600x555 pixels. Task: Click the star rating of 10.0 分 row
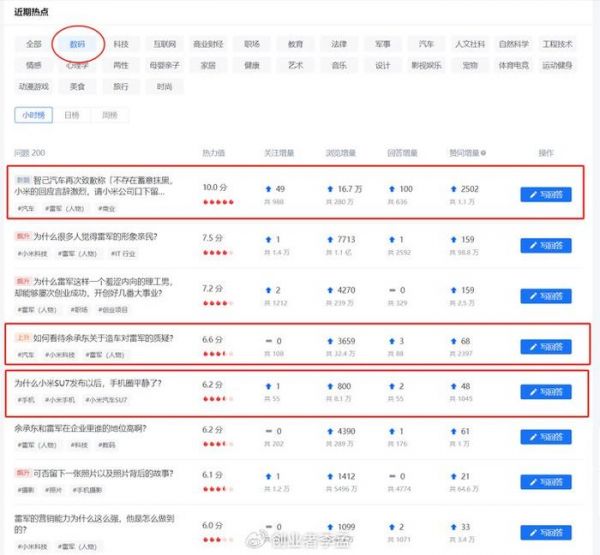pyautogui.click(x=218, y=202)
